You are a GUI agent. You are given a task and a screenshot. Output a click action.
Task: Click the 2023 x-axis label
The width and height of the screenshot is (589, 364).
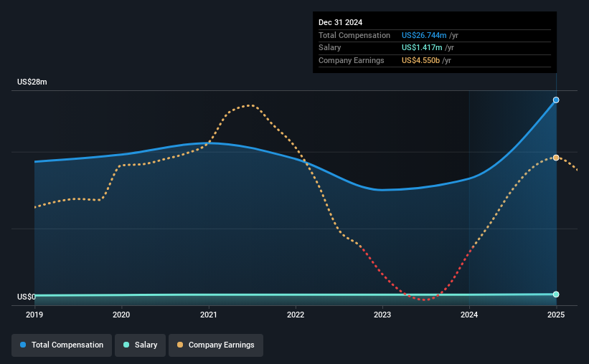[382, 315]
